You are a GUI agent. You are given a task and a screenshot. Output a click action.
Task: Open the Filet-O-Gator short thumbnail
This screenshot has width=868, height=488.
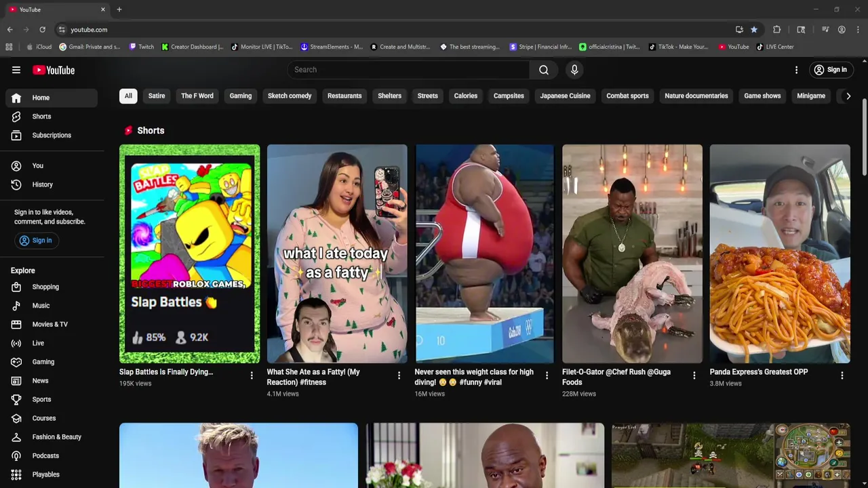point(632,254)
